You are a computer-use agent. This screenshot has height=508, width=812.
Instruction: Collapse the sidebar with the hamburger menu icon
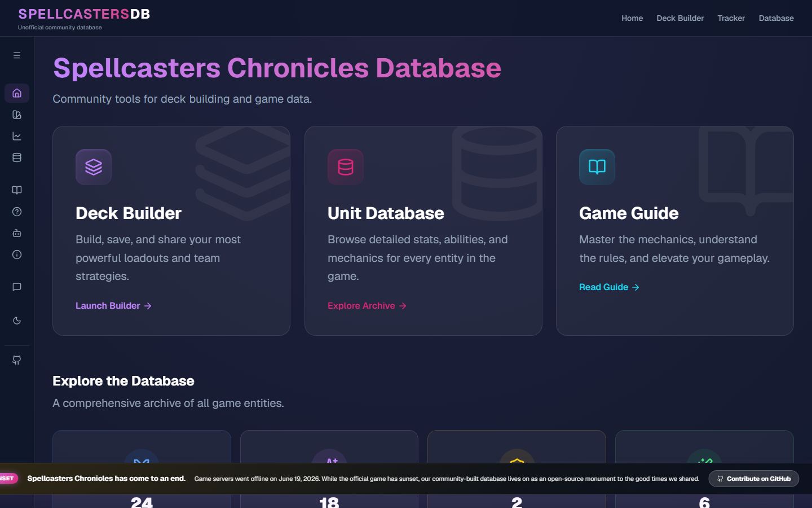(17, 55)
